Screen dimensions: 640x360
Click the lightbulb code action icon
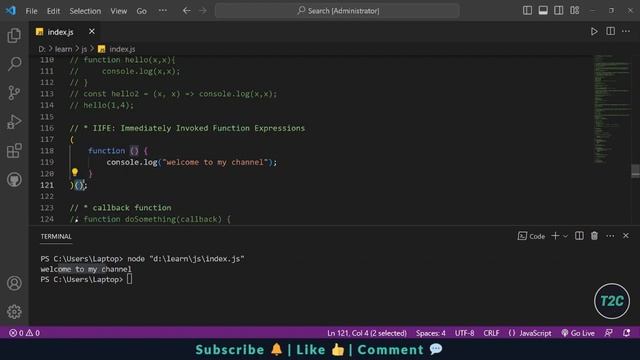click(x=75, y=172)
